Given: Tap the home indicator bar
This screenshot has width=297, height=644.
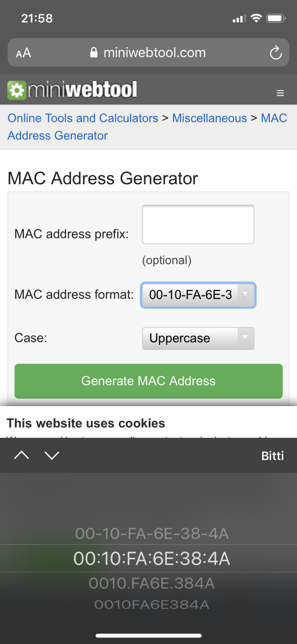Looking at the screenshot, I should pos(148,635).
